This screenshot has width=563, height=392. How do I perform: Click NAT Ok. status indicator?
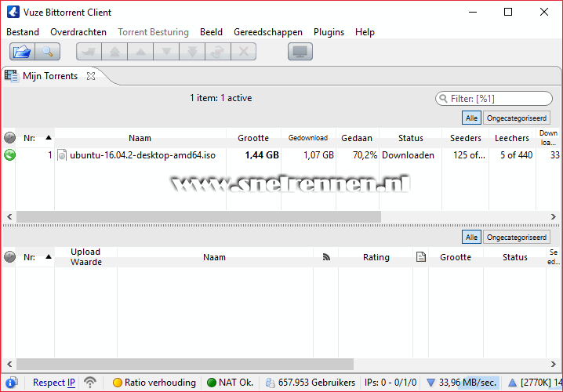coord(231,383)
